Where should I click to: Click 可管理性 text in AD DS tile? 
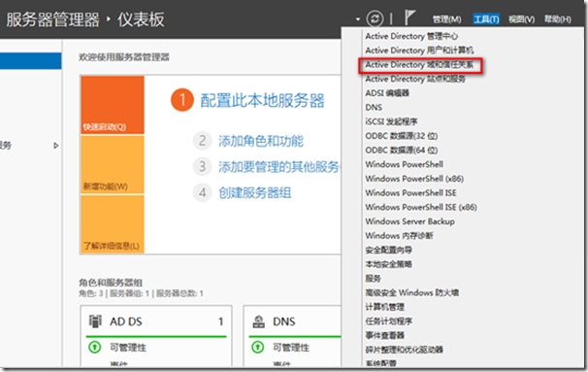pos(128,348)
